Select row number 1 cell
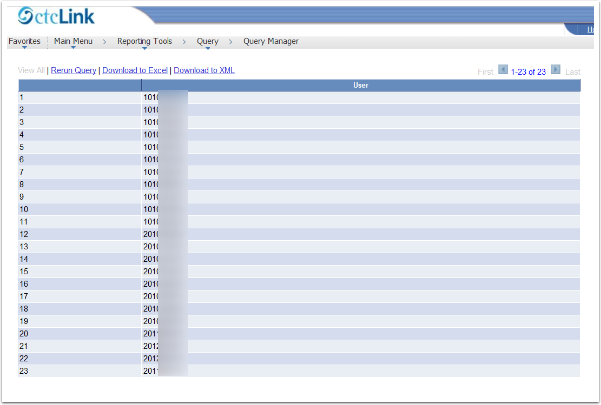The height and width of the screenshot is (405, 601). click(x=80, y=98)
